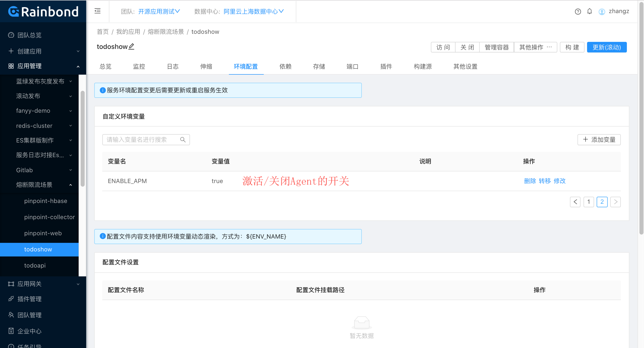
Task: Switch to the 监控 tab
Action: [139, 67]
